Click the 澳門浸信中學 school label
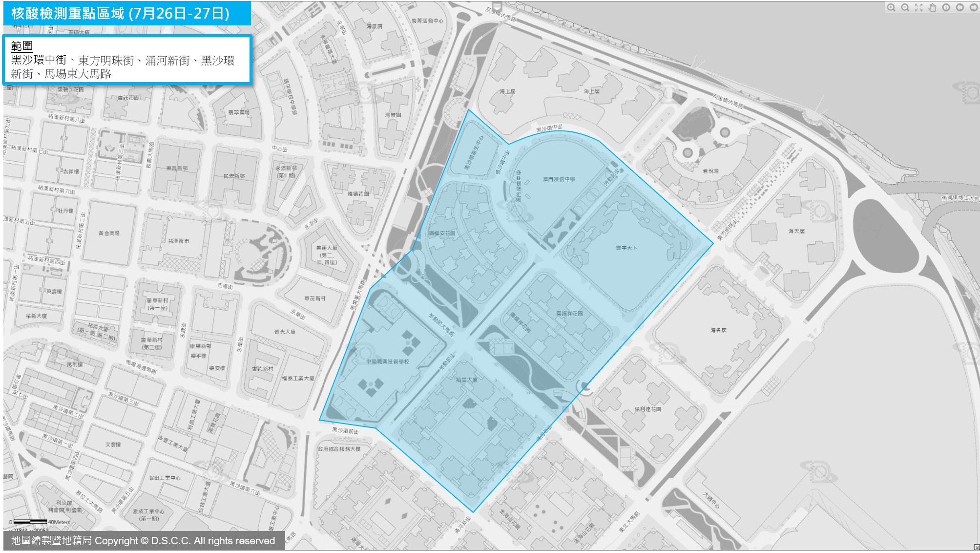Viewport: 980px width, 553px height. [x=559, y=179]
